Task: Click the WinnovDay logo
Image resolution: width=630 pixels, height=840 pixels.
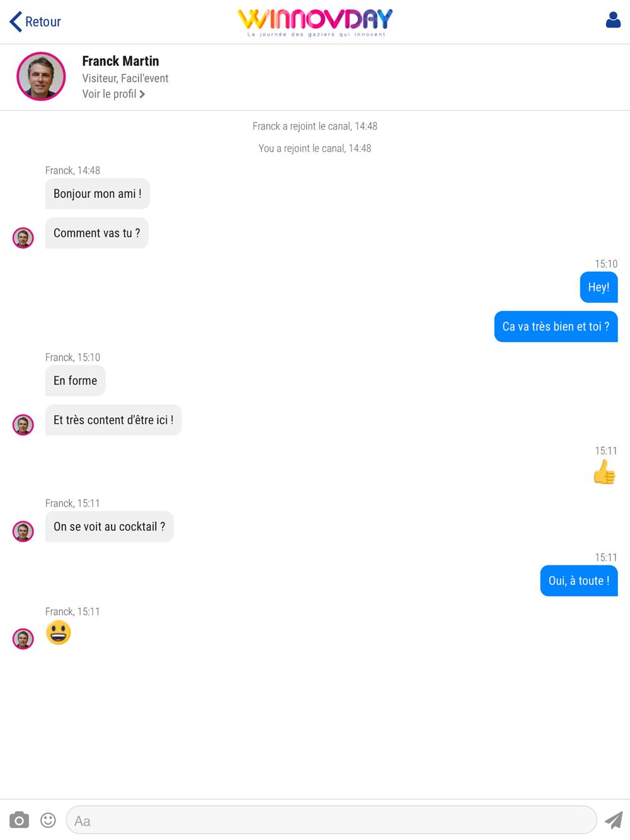Action: tap(315, 23)
